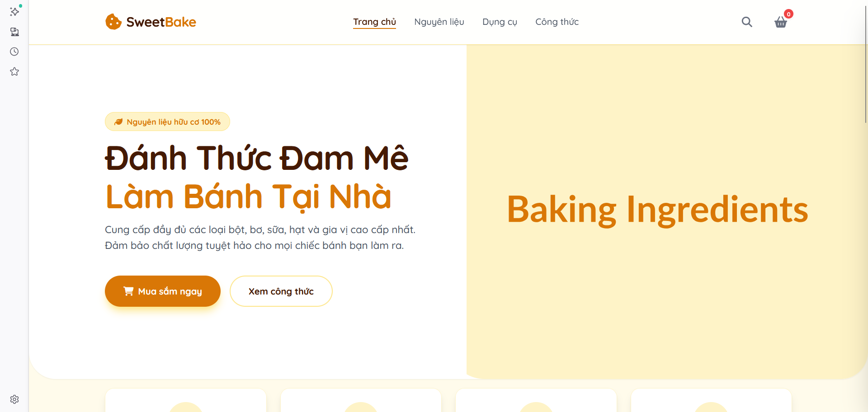Switch to the Dụng cụ section
Image resolution: width=868 pixels, height=412 pixels.
coord(500,22)
